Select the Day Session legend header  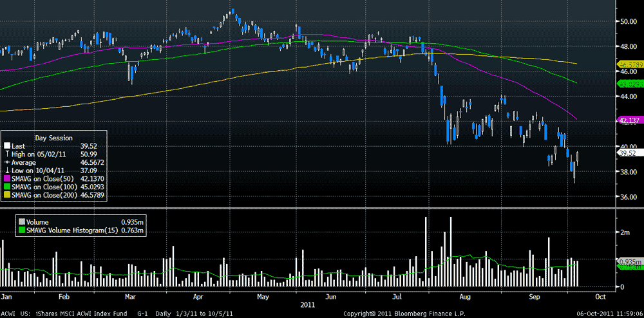pyautogui.click(x=54, y=137)
